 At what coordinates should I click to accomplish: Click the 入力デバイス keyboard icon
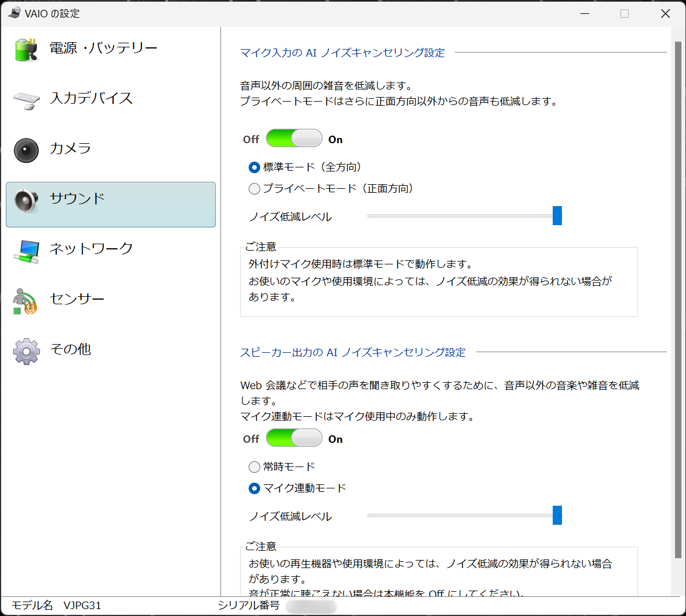pyautogui.click(x=26, y=100)
